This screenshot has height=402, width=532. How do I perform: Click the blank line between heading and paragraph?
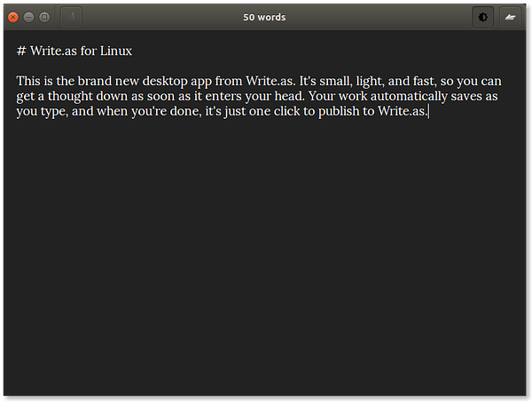(177, 66)
